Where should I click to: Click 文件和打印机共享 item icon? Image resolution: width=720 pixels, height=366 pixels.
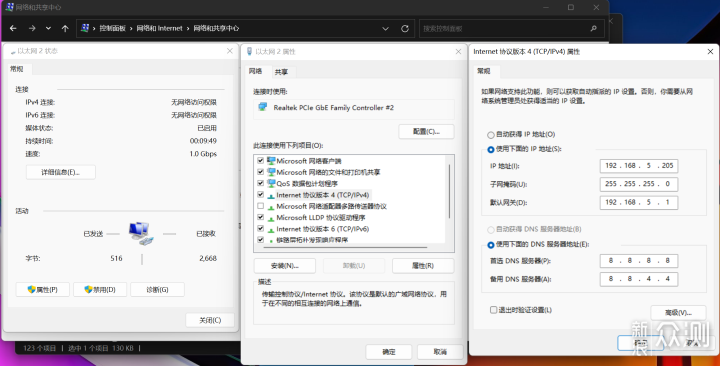pos(271,172)
